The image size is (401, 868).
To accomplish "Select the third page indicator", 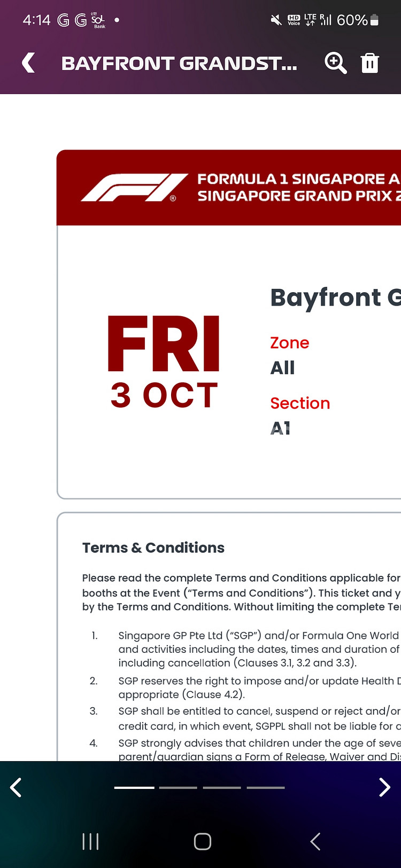I will point(222,787).
